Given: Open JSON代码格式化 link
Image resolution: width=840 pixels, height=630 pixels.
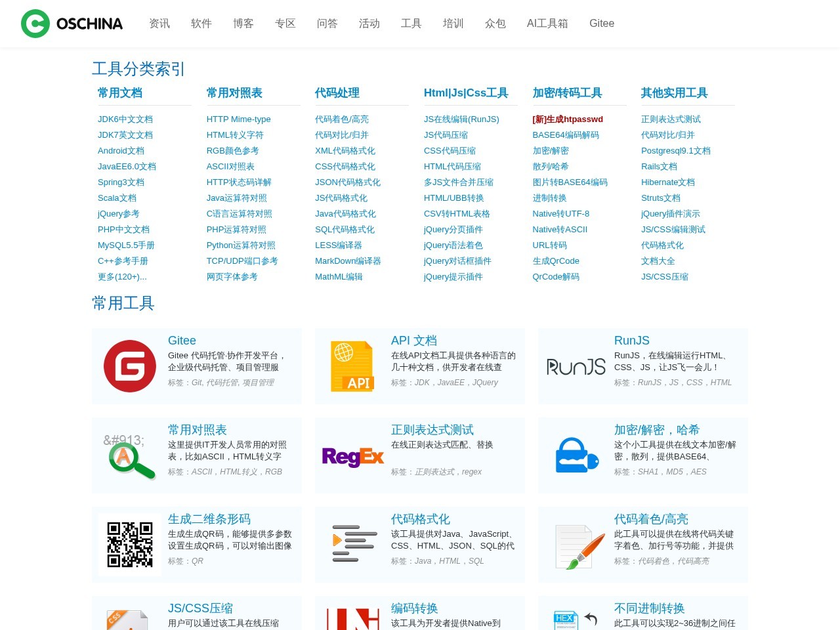Looking at the screenshot, I should [348, 182].
